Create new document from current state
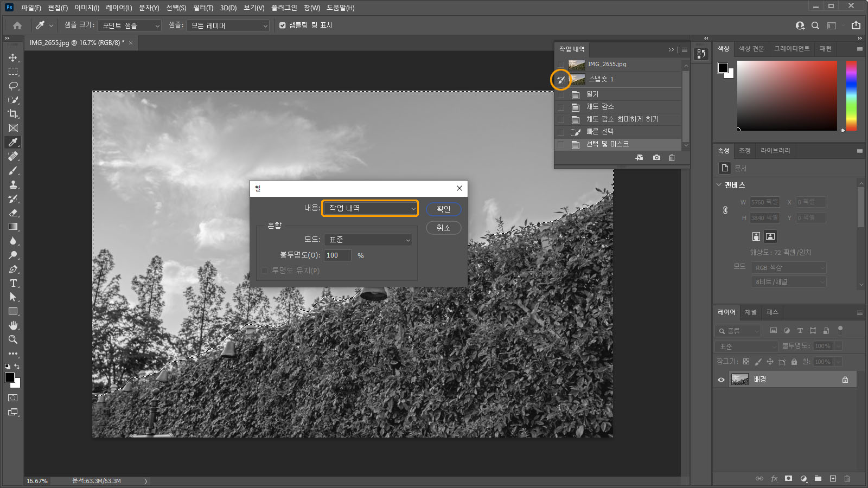The image size is (868, 488). 640,157
